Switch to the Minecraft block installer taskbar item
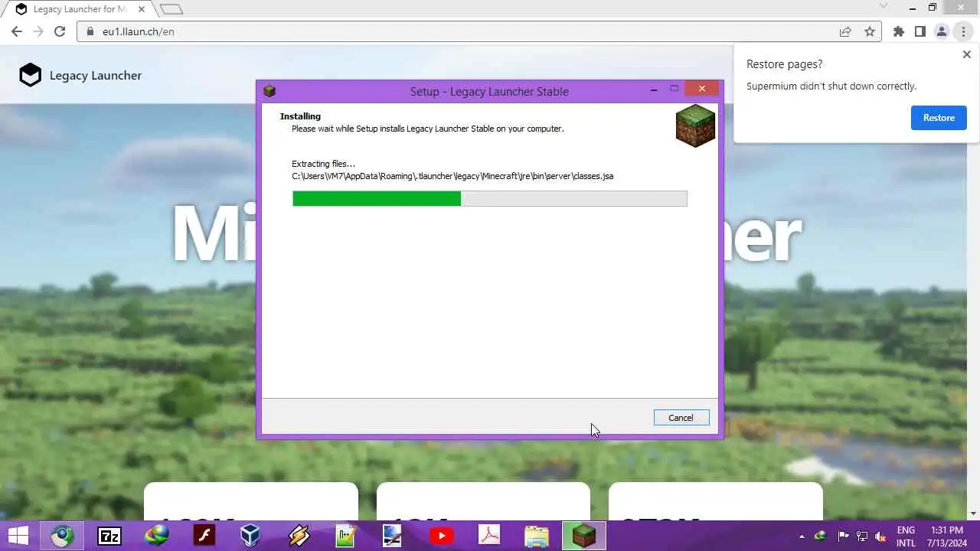 click(x=583, y=536)
